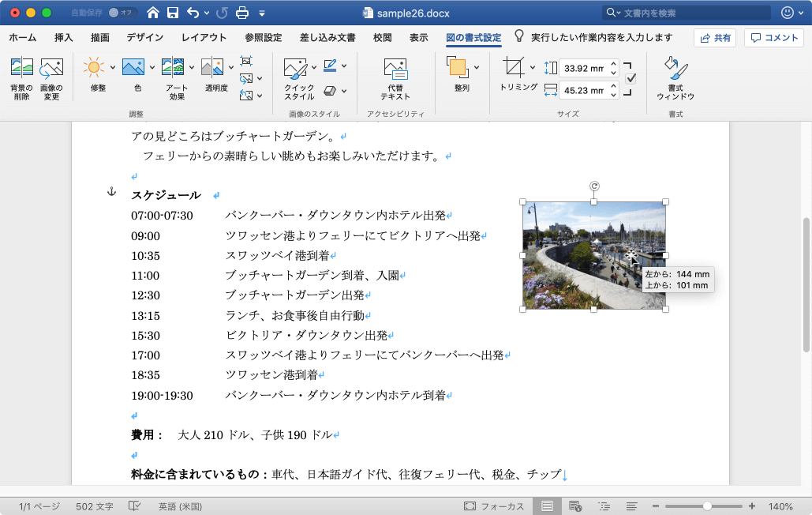Image resolution: width=812 pixels, height=515 pixels.
Task: Open the 挿入 (Insert) ribbon tab
Action: click(64, 37)
